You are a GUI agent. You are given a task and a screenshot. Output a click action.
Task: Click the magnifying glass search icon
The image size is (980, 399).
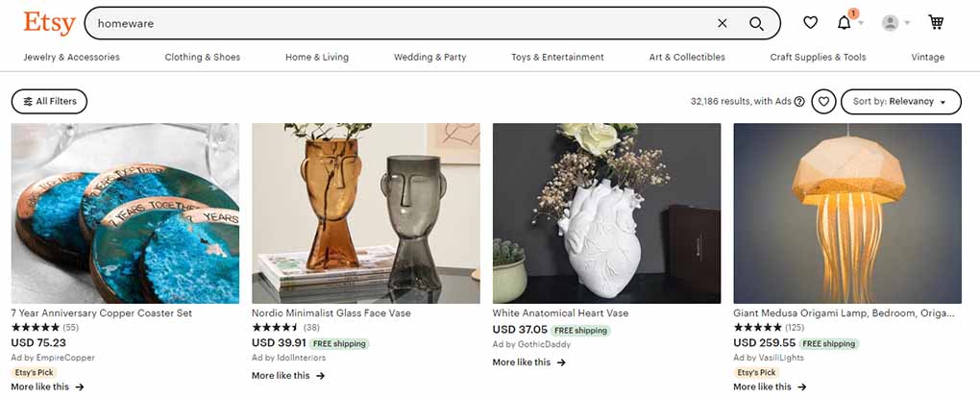pos(756,24)
